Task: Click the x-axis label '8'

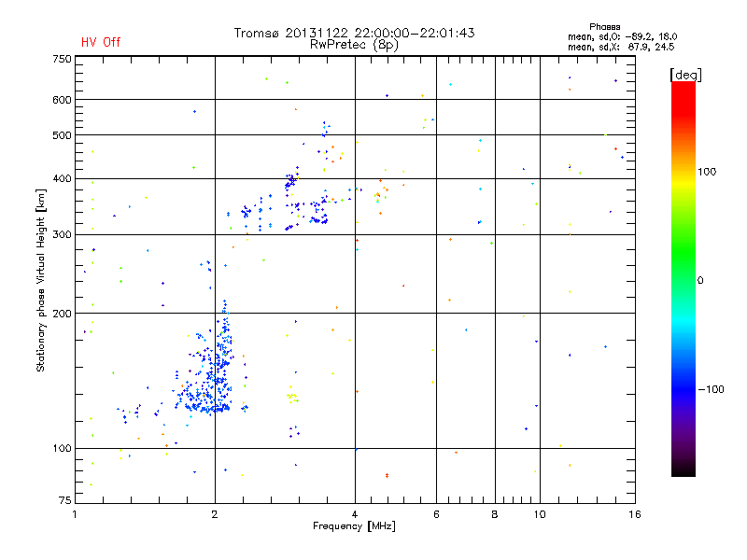Action: click(495, 514)
